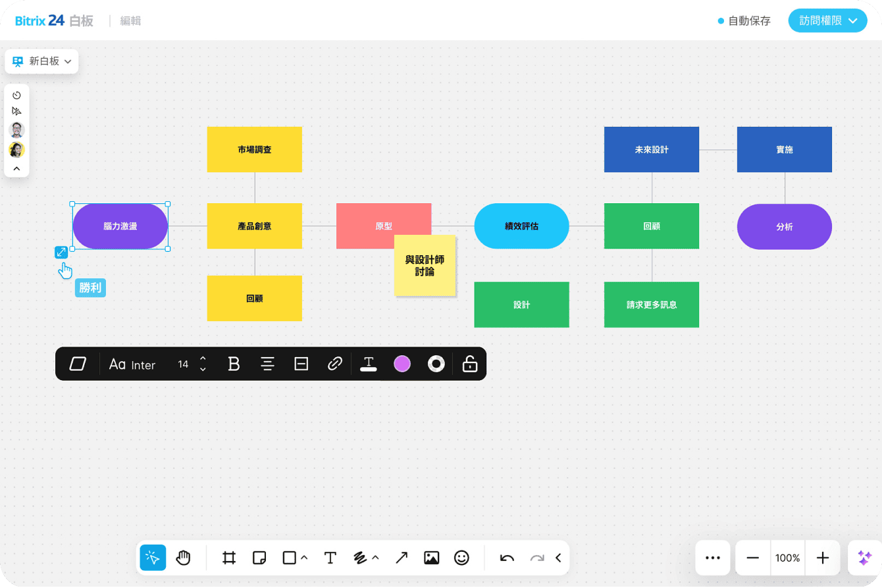Select the text tool

[x=330, y=558]
